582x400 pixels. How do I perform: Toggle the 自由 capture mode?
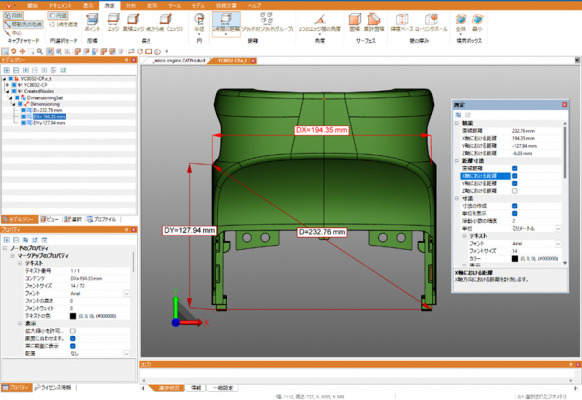pyautogui.click(x=14, y=16)
